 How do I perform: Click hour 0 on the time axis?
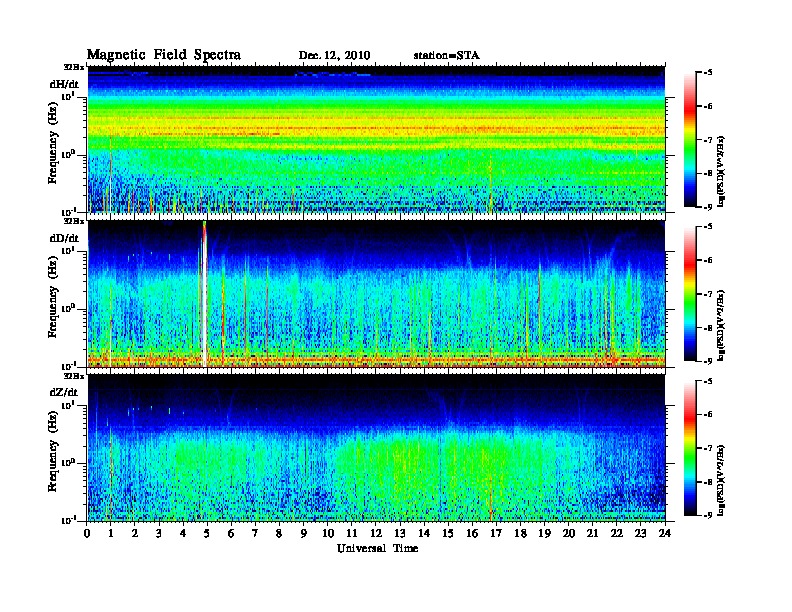point(87,534)
